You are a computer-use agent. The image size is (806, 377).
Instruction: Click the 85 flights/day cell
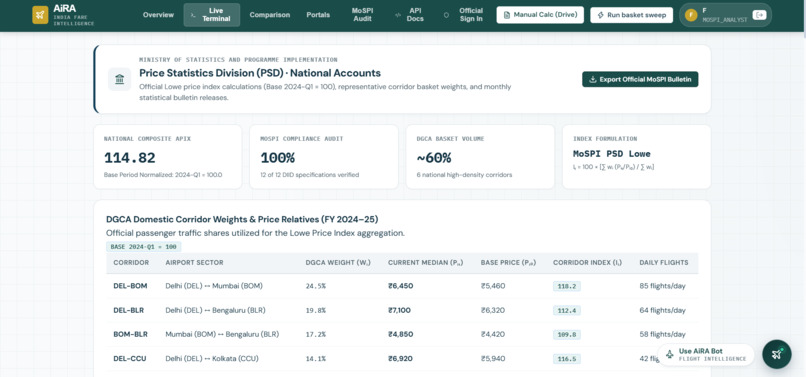[x=663, y=286]
